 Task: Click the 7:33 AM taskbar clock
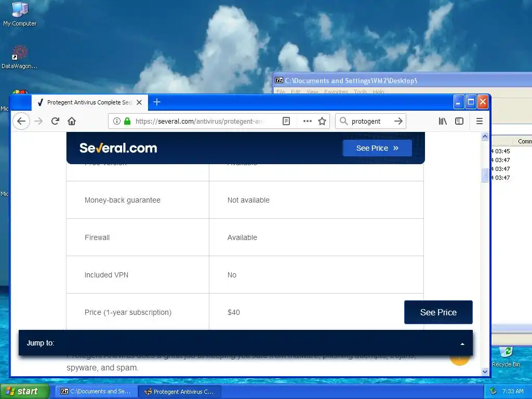(x=513, y=391)
